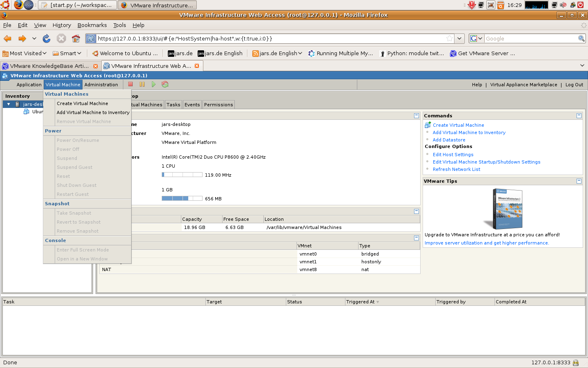Viewport: 588px width, 368px height.
Task: Open Firefox History menu
Action: [x=62, y=25]
